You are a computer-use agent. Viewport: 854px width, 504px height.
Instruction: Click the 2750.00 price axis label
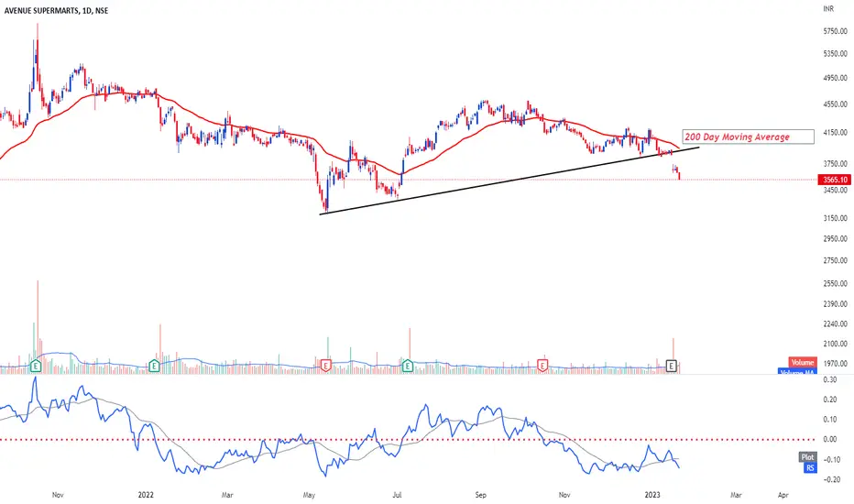point(836,260)
